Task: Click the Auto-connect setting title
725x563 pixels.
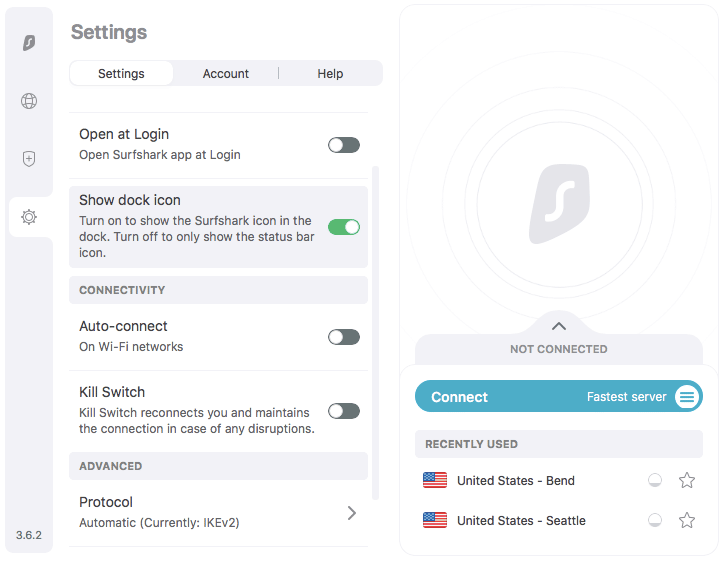Action: click(123, 326)
